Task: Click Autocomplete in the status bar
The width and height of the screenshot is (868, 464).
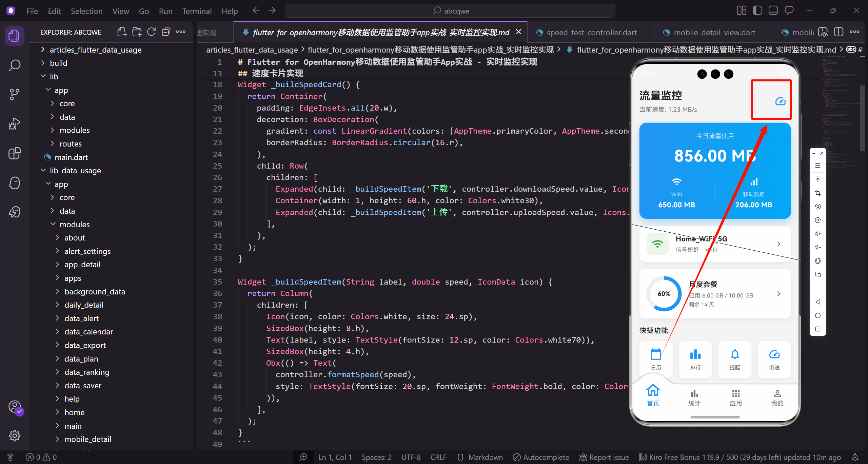Action: click(541, 457)
